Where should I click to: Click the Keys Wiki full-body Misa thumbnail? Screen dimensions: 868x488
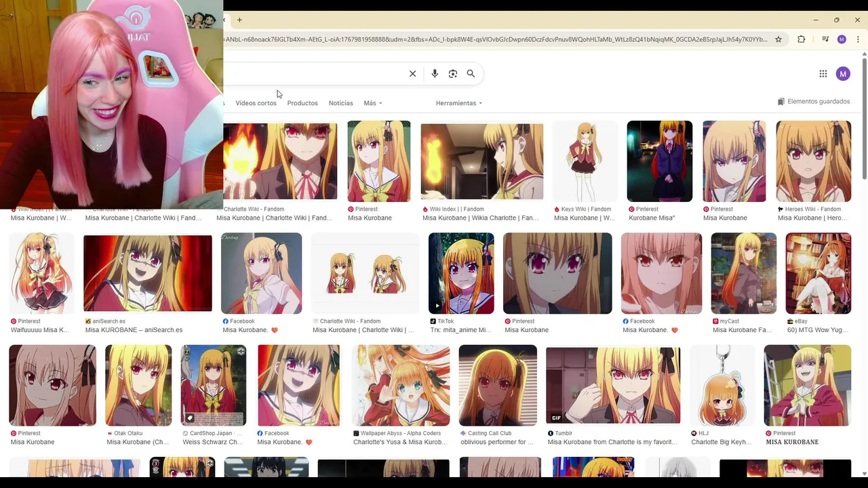click(585, 161)
